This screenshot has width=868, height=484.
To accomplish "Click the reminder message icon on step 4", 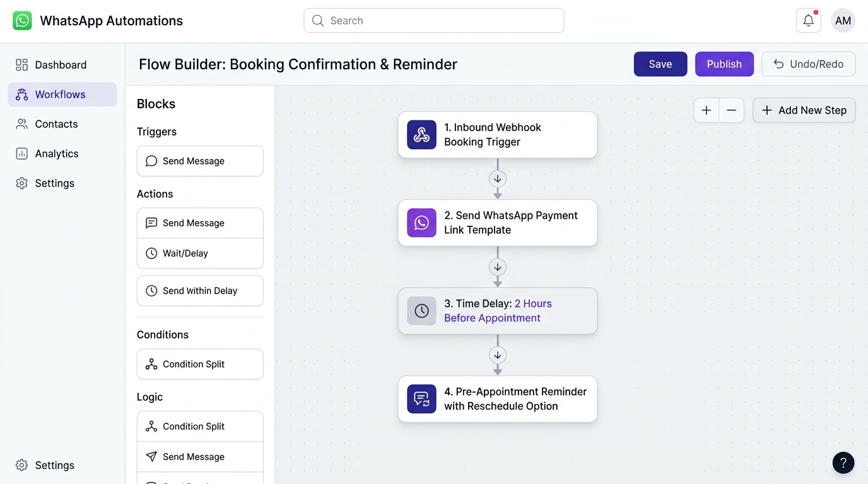I will coord(421,400).
